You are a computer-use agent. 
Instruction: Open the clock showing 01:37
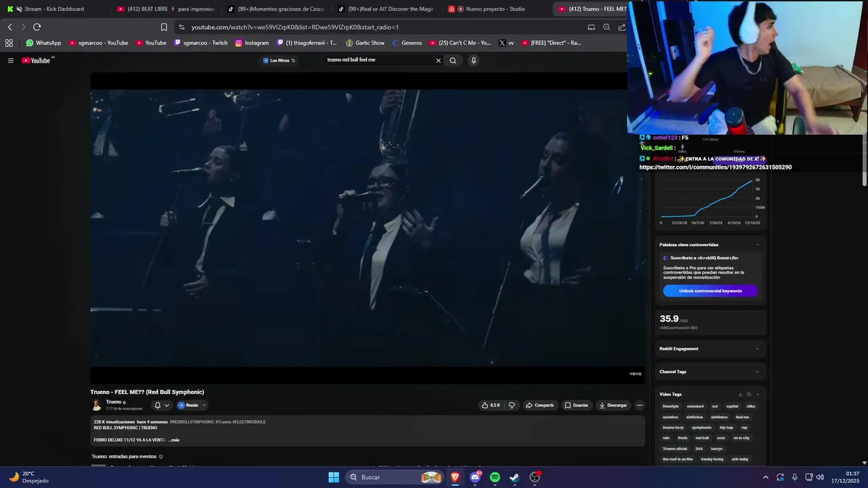tap(845, 477)
